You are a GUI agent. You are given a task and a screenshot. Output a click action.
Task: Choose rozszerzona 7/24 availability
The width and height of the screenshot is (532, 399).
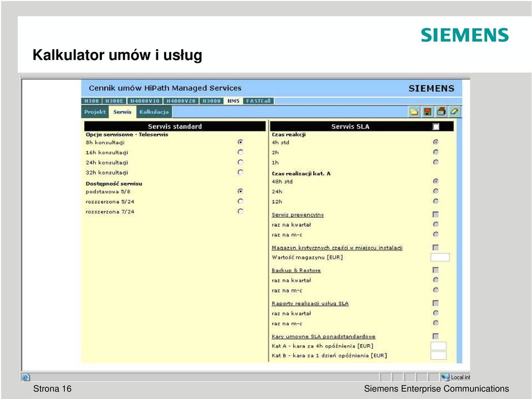click(x=240, y=211)
